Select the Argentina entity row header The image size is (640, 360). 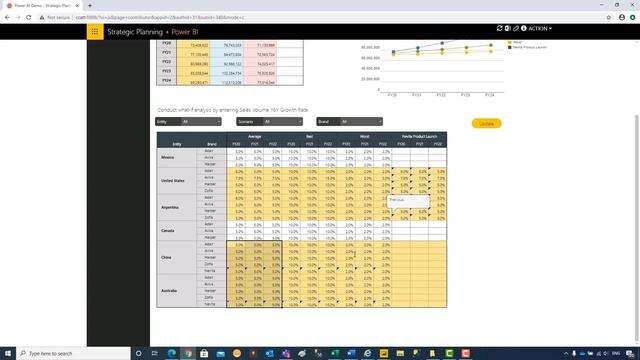pyautogui.click(x=176, y=207)
